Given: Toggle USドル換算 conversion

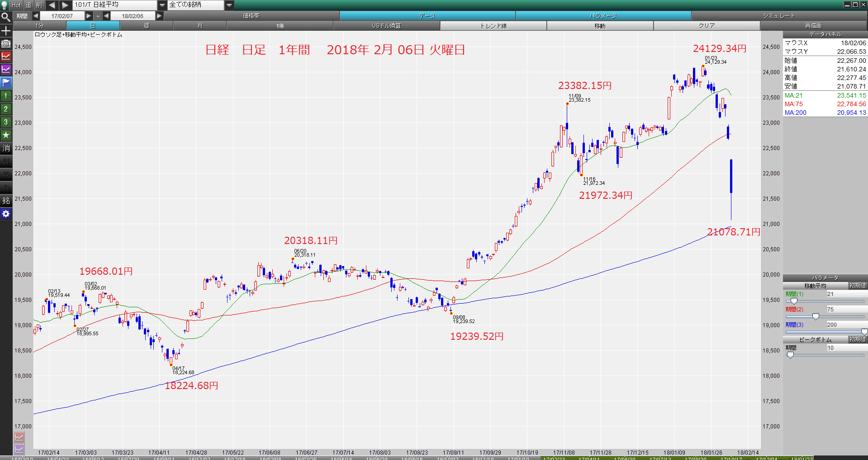Looking at the screenshot, I should tap(386, 26).
